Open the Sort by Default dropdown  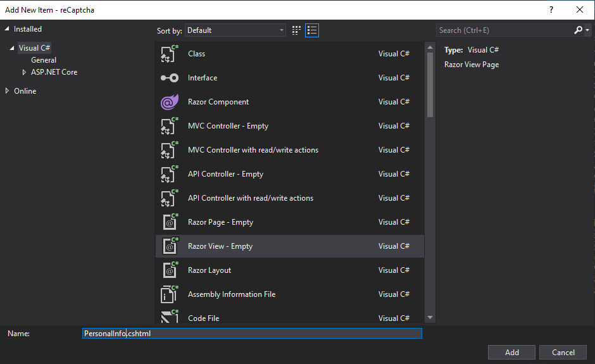pyautogui.click(x=235, y=30)
